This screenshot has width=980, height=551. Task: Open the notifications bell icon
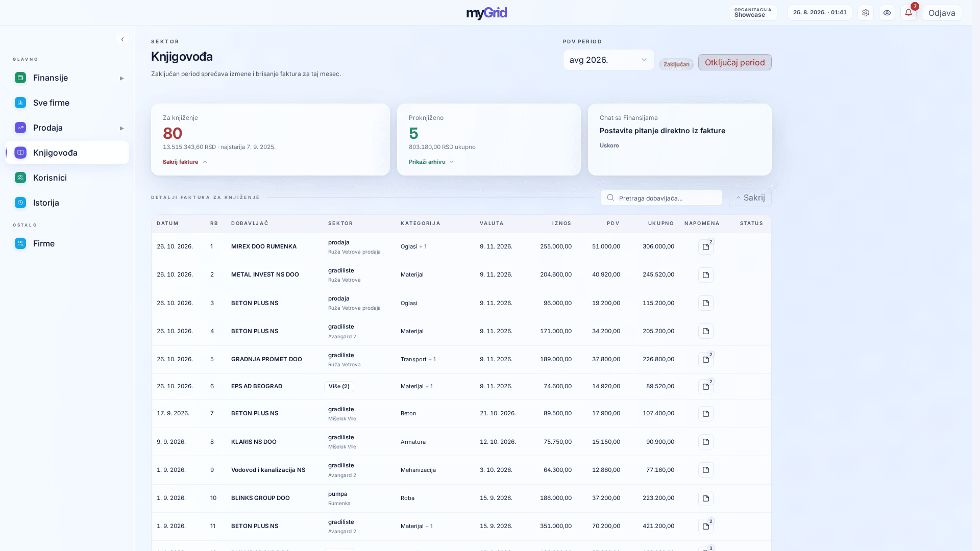[909, 13]
